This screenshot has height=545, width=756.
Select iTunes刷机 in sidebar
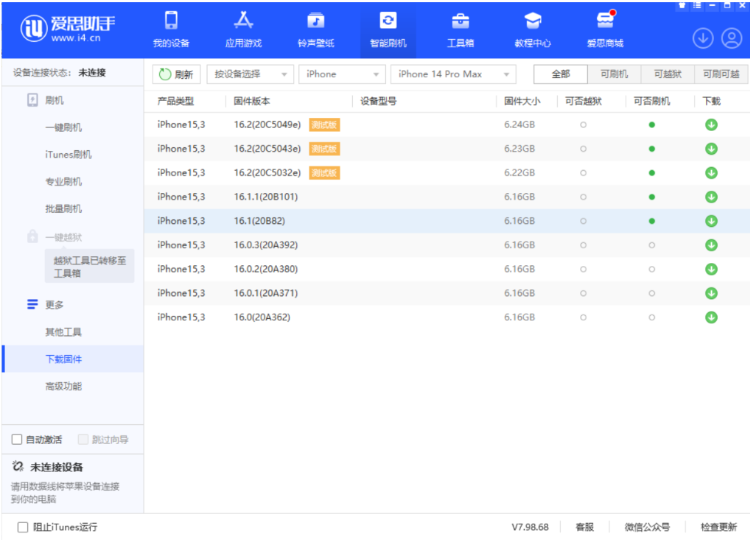click(68, 155)
